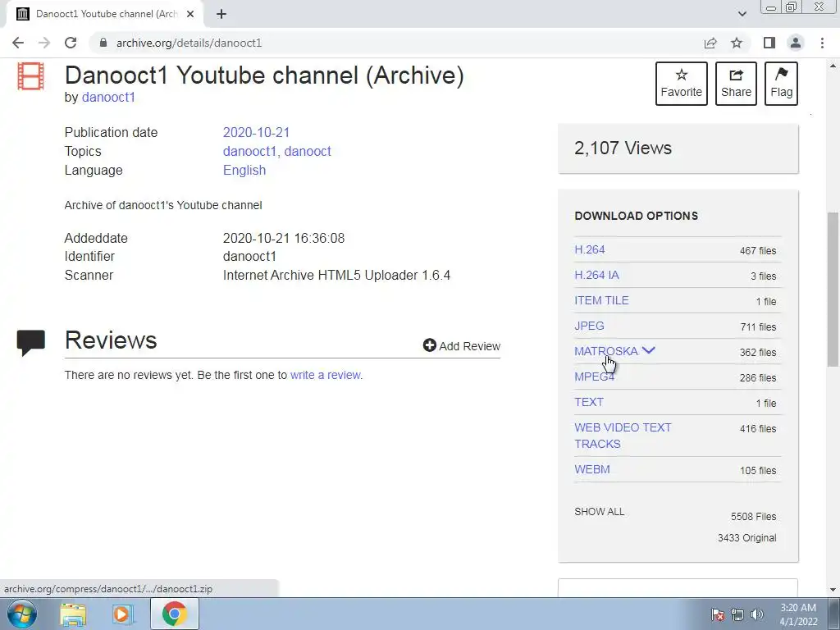Viewport: 840px width, 630px height.
Task: Click the red film strip media icon
Action: coord(30,76)
